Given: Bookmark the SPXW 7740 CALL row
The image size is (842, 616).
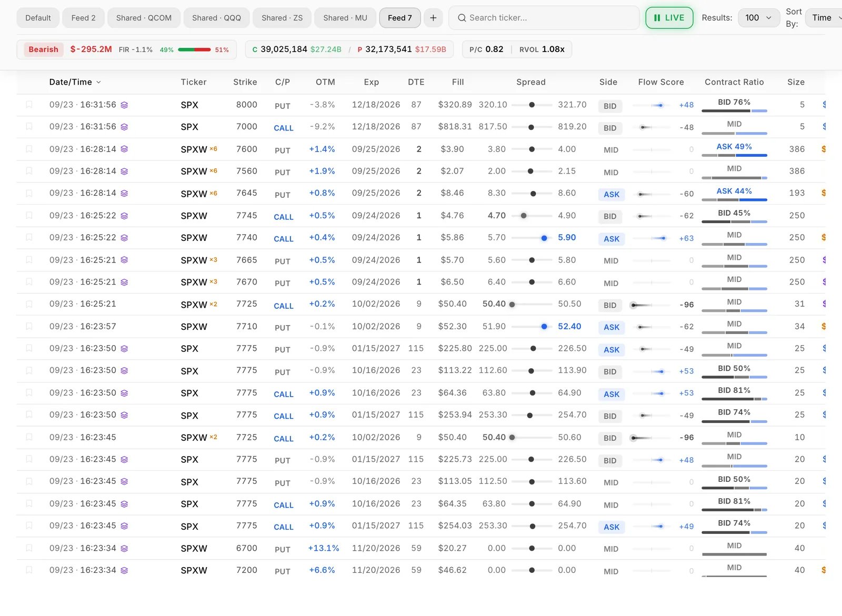Looking at the screenshot, I should click(29, 238).
